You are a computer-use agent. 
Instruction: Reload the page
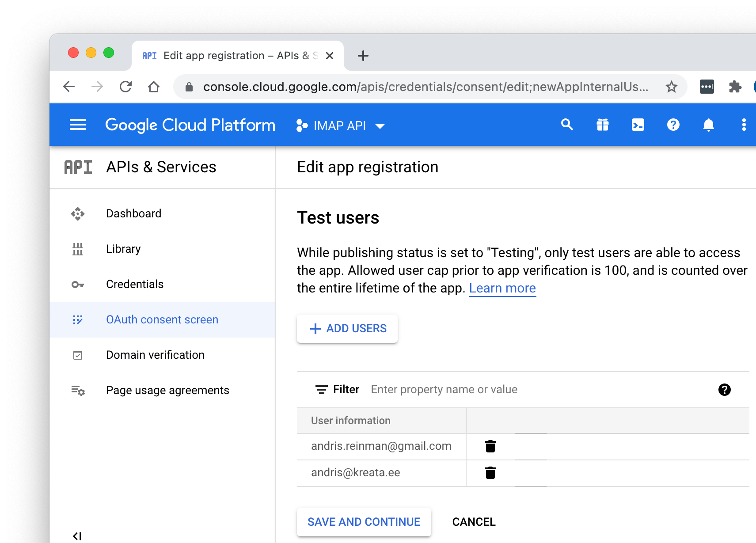(126, 87)
